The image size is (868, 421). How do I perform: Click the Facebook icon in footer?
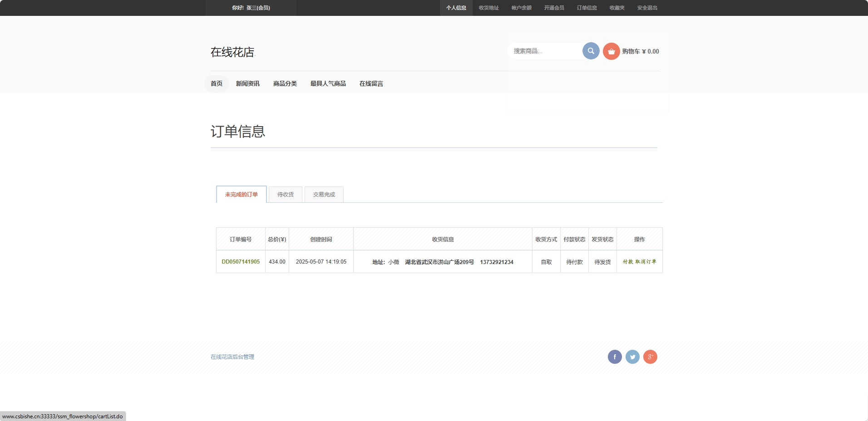(615, 357)
